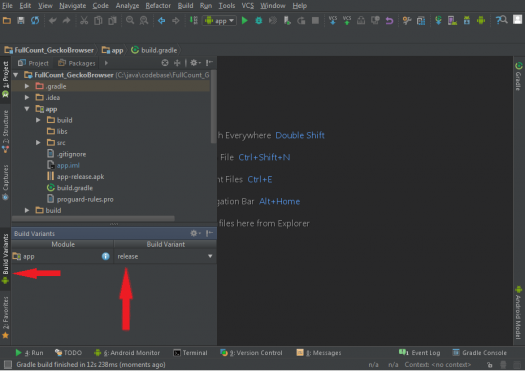This screenshot has height=372, width=525.
Task: Expand the .gradle folder
Action: (x=27, y=86)
